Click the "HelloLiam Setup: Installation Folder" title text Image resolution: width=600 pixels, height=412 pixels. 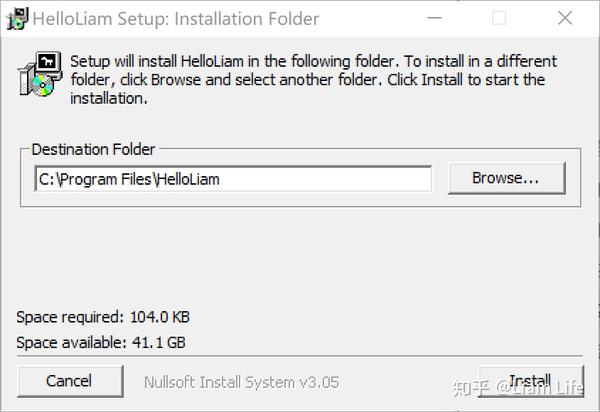coord(176,18)
